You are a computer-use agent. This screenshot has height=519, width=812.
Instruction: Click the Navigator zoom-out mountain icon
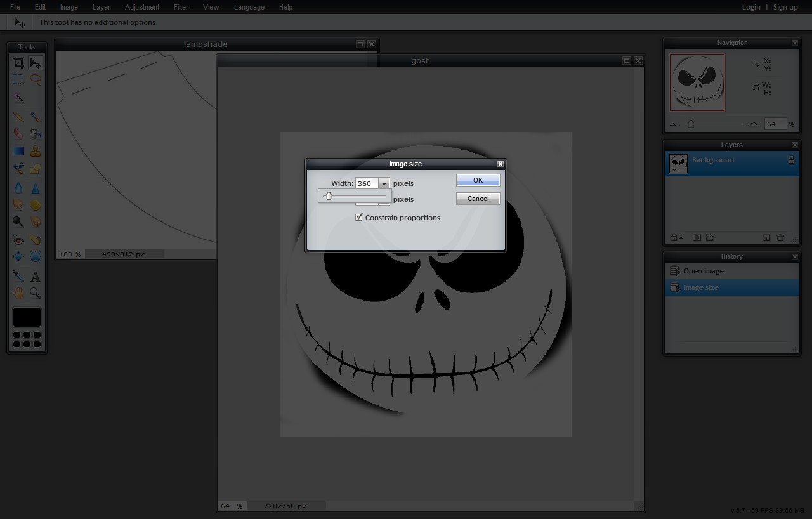coord(673,124)
